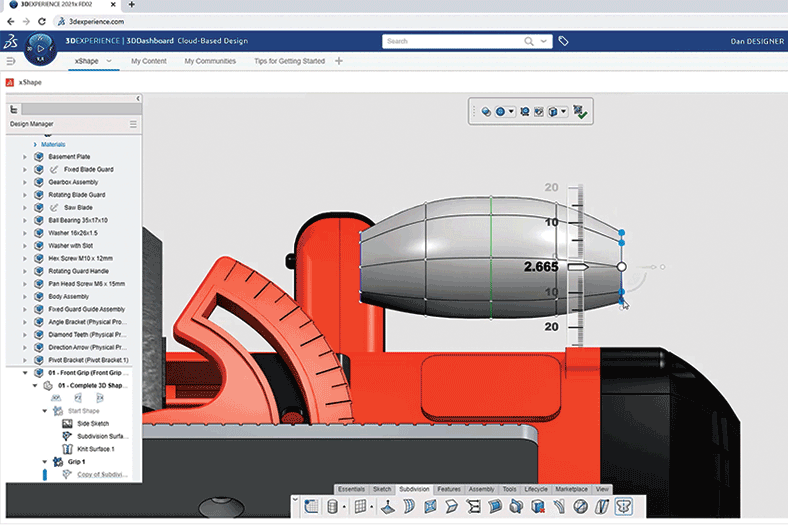Open the My Content dashboard tab

(149, 61)
